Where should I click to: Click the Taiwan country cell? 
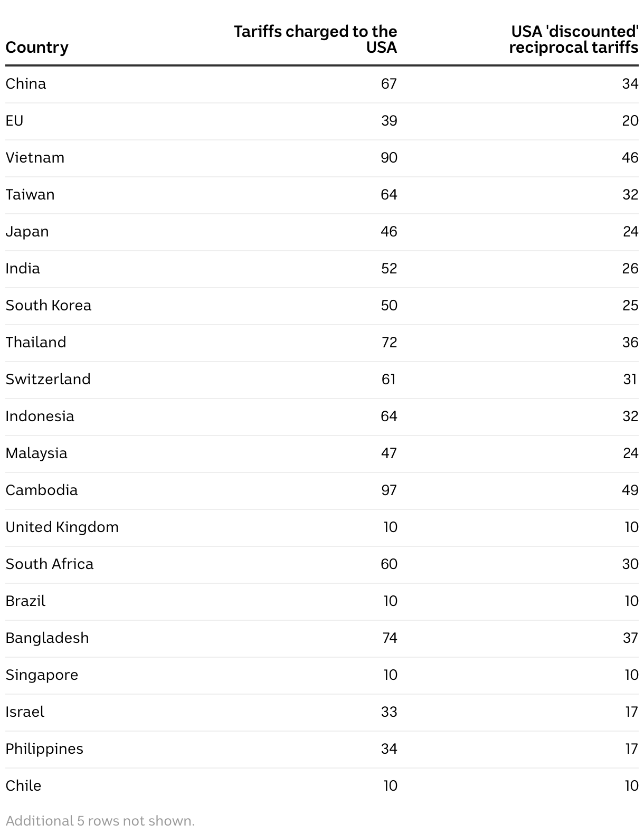coord(30,195)
